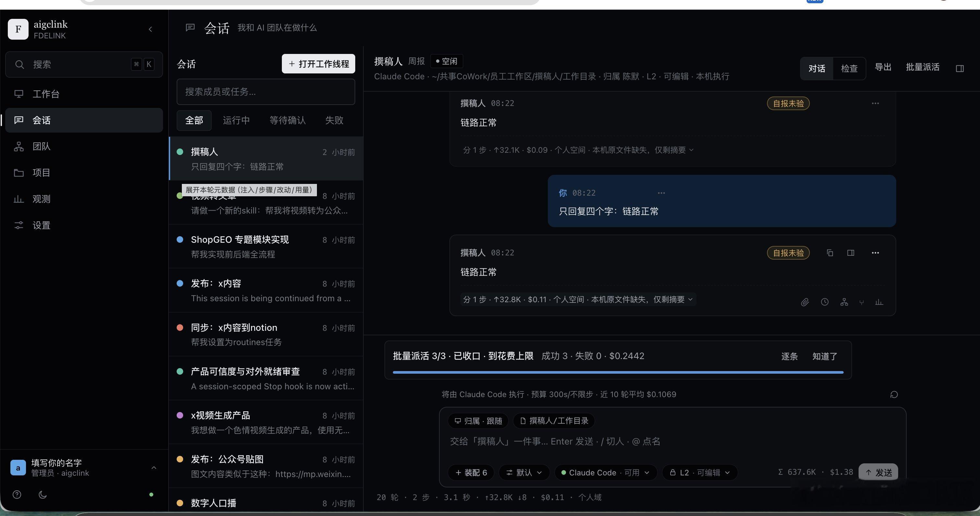This screenshot has width=980, height=516.
Task: Select the 等待确认 filter tab
Action: point(288,120)
